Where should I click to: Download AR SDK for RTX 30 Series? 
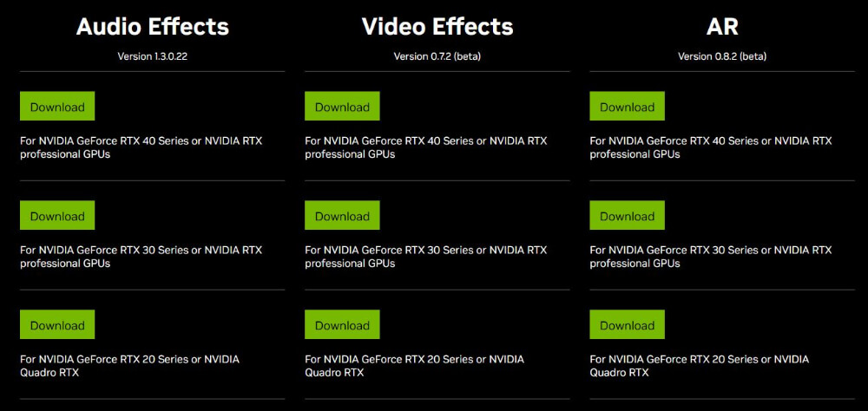click(x=628, y=215)
